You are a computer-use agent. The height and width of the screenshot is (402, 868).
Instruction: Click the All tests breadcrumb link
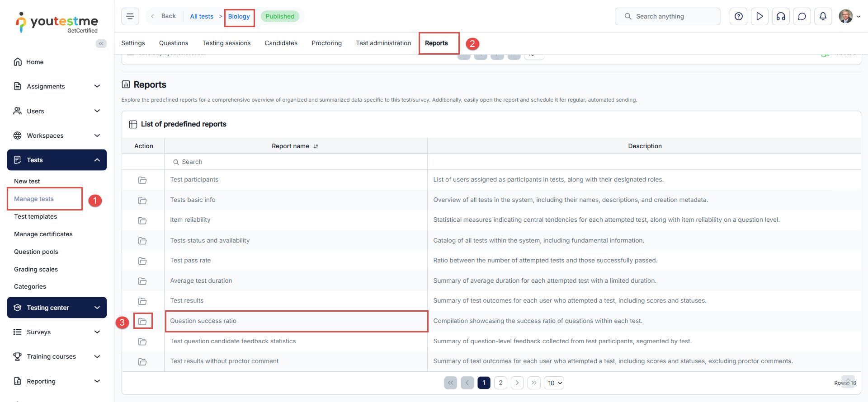201,16
